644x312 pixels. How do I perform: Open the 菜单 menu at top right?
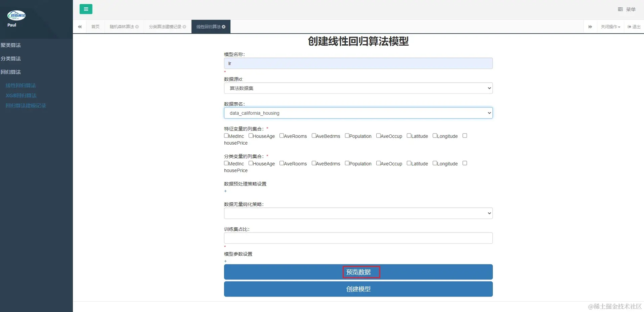[627, 9]
